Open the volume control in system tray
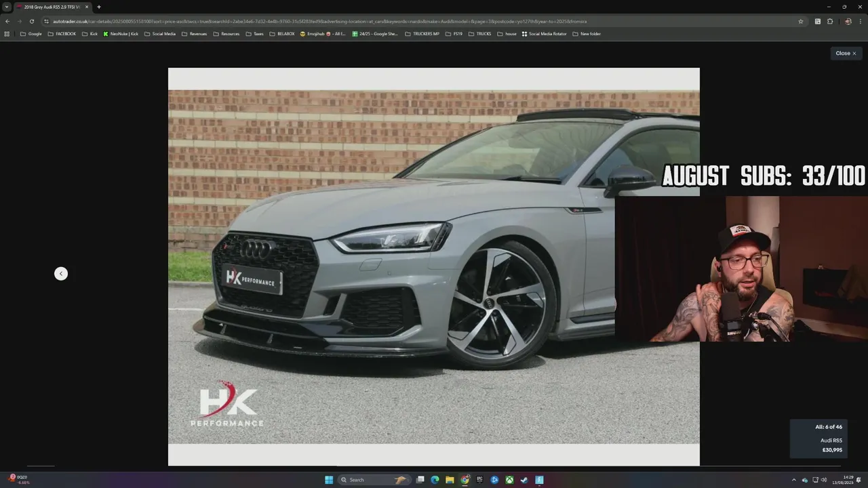The width and height of the screenshot is (868, 488). click(824, 480)
